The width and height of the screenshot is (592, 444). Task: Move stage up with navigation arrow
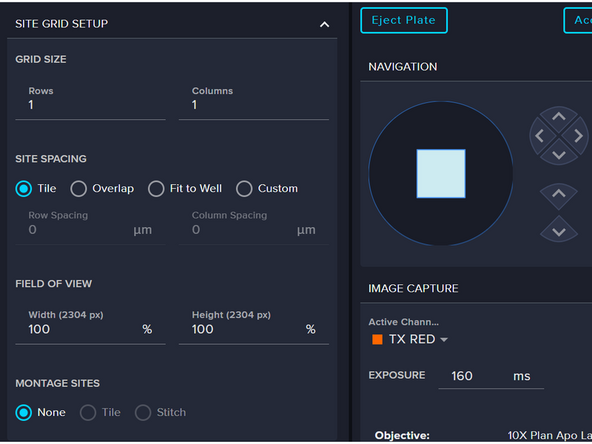tap(559, 116)
